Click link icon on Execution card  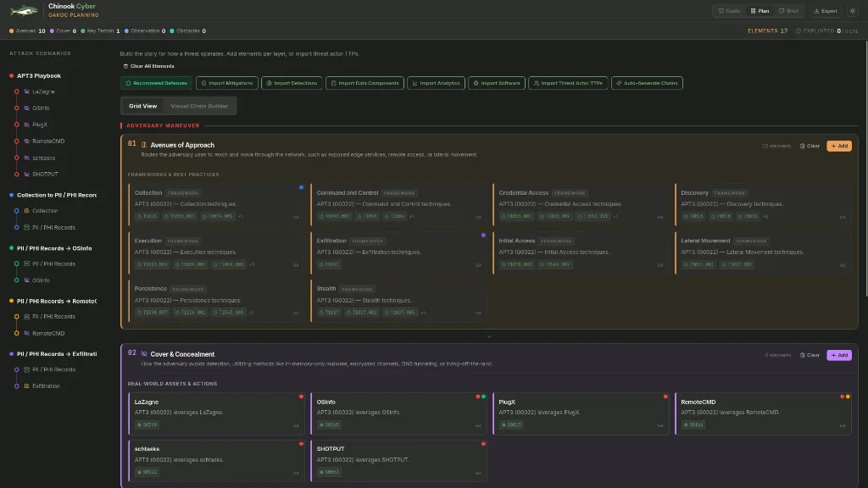point(296,265)
